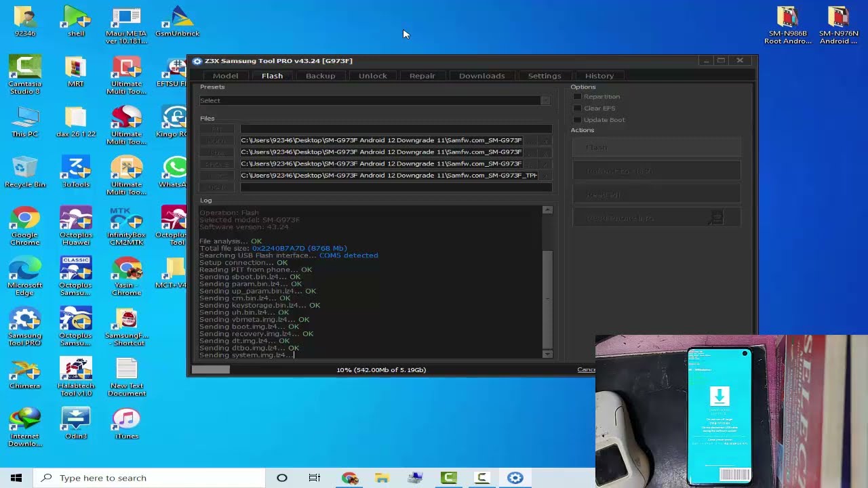Check the Update Boot option
868x488 pixels.
click(x=578, y=120)
